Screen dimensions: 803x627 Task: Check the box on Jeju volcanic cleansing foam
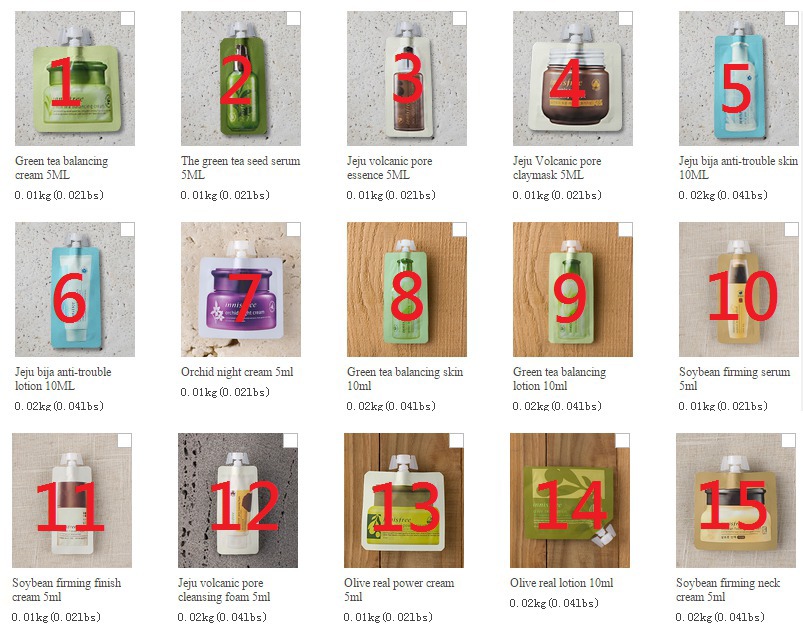click(x=290, y=441)
